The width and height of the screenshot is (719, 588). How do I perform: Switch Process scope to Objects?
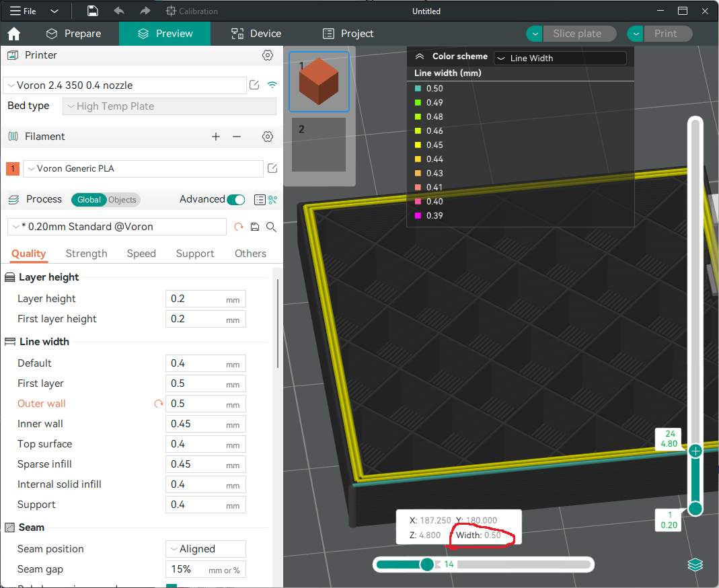click(x=122, y=199)
